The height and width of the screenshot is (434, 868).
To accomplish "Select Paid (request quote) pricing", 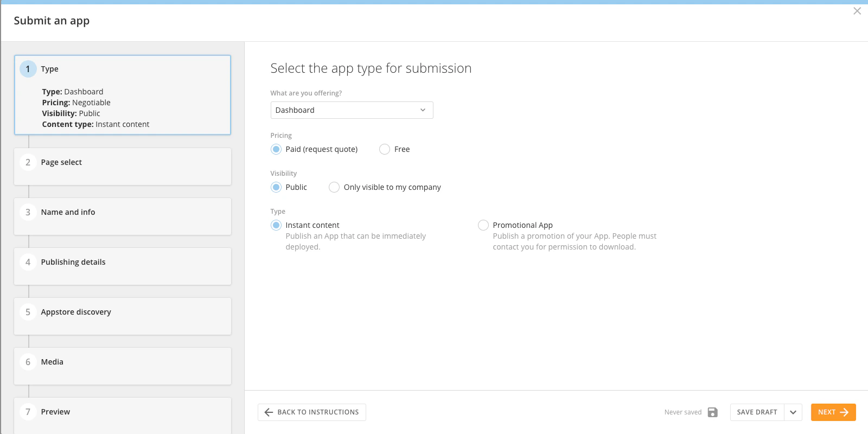I will (x=276, y=149).
